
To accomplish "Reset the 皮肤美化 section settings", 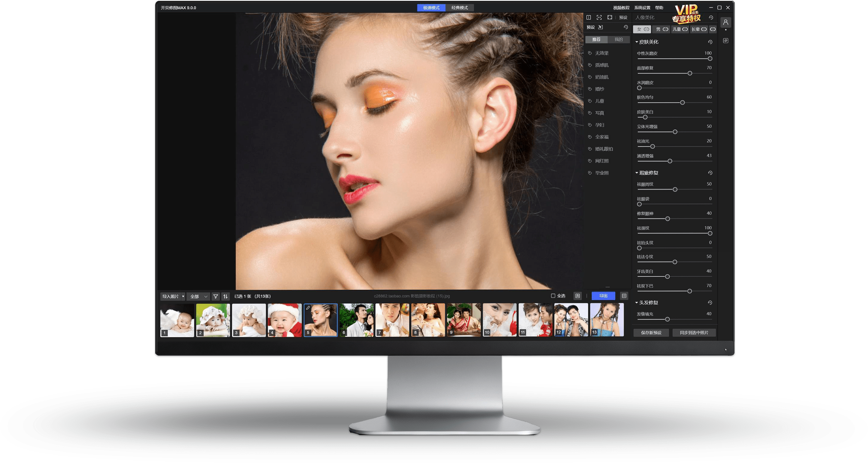I will (x=710, y=42).
